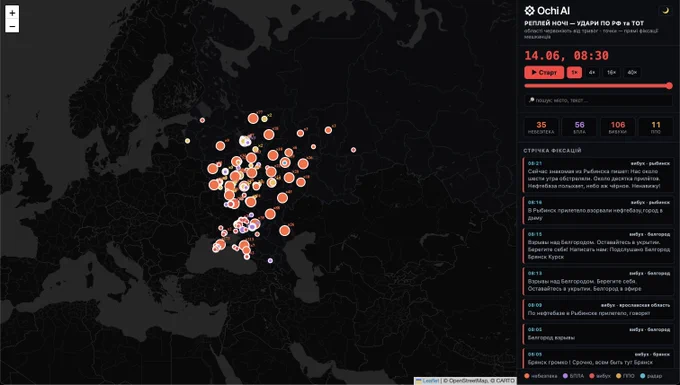This screenshot has height=385, width=680.
Task: Select 1× playback speed
Action: coord(574,72)
